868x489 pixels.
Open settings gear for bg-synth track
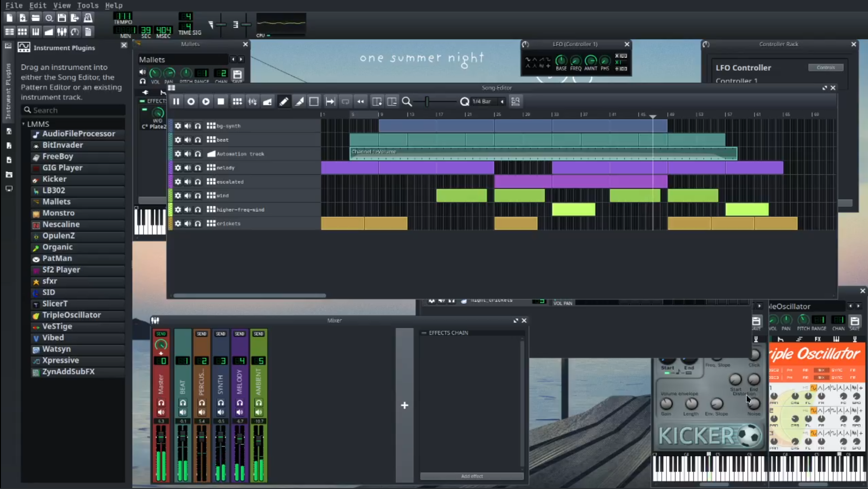[x=178, y=126]
